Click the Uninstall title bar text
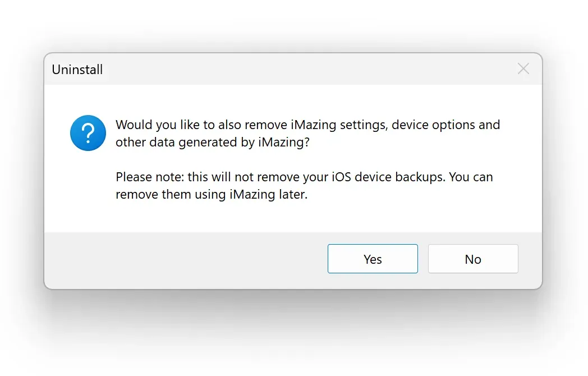This screenshot has width=588, height=376. click(x=77, y=70)
